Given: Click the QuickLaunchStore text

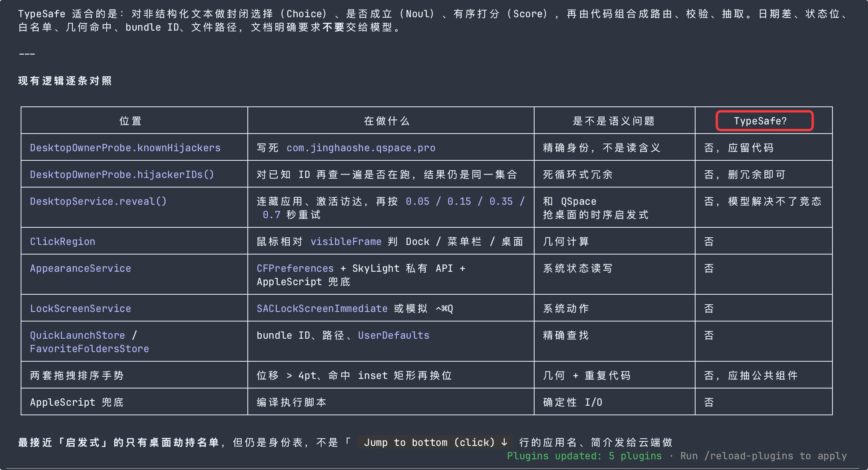Looking at the screenshot, I should pyautogui.click(x=78, y=335).
